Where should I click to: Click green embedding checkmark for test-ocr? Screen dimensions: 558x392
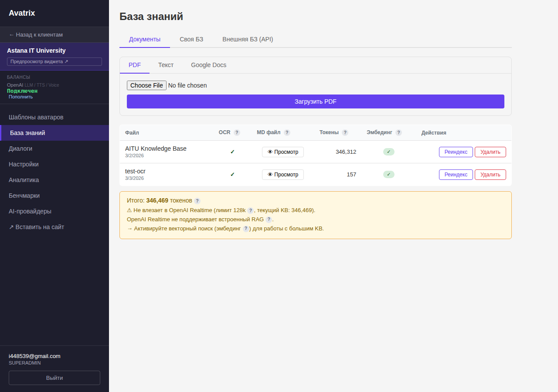coord(388,174)
